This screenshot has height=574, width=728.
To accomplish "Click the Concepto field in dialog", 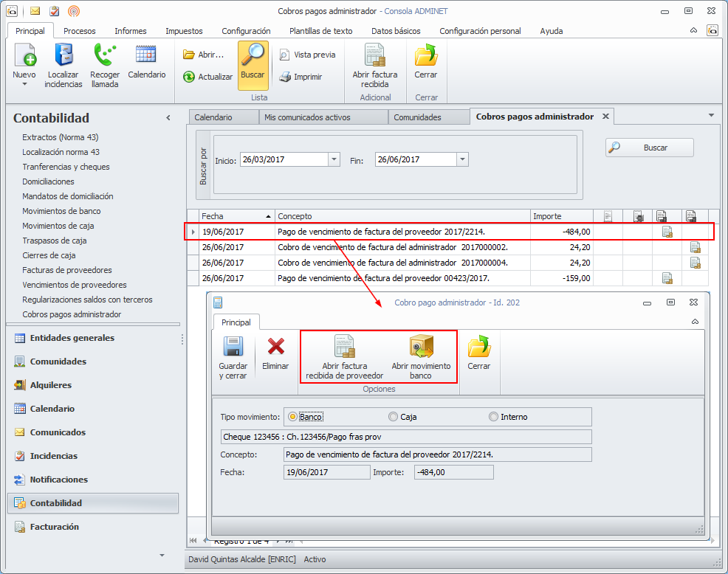I will [x=437, y=454].
